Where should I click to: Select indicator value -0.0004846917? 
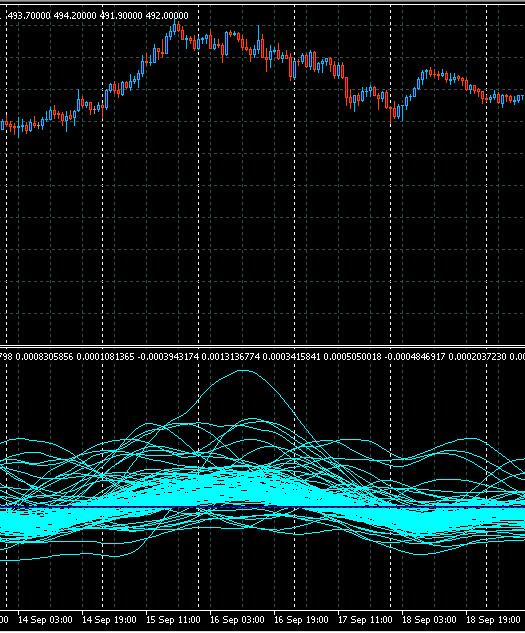tap(415, 357)
